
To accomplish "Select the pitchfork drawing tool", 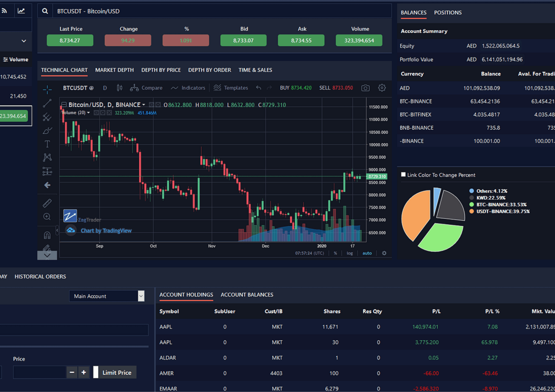I will [x=47, y=117].
